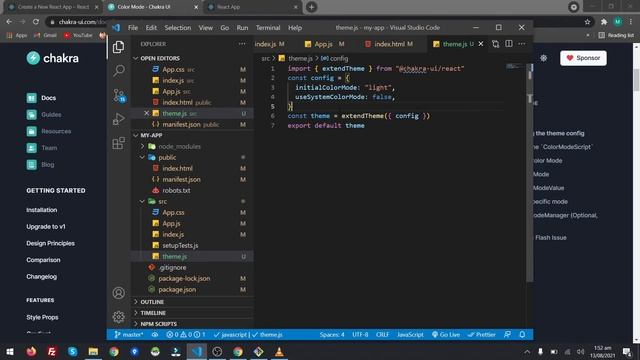Open the notifications bell in status bar
This screenshot has height=360, width=640.
tap(522, 335)
